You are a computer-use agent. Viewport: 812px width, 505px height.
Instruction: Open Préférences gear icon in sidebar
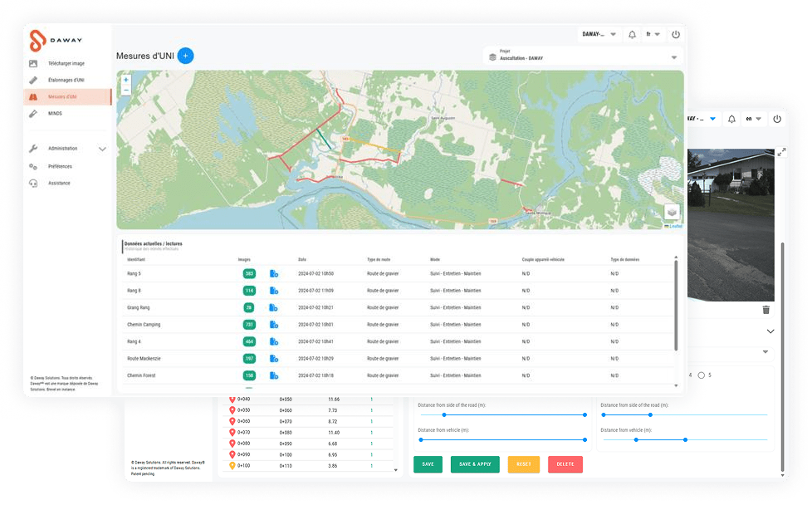point(33,166)
